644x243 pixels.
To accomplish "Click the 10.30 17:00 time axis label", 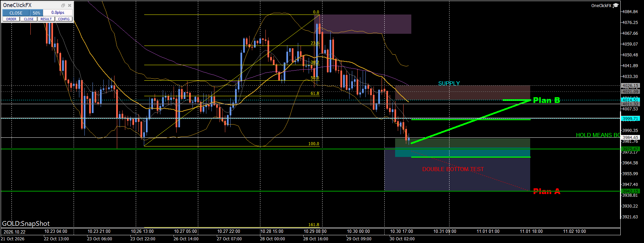I will coord(402,231).
